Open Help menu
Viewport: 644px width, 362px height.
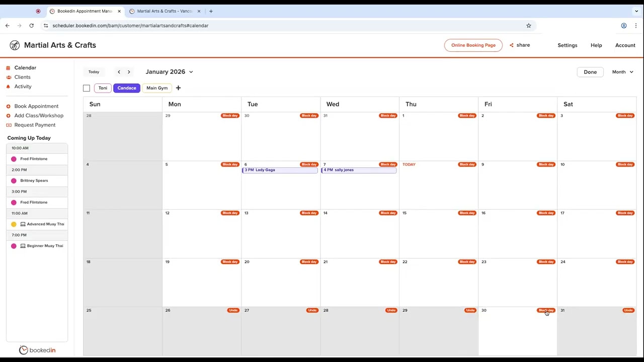pos(596,45)
